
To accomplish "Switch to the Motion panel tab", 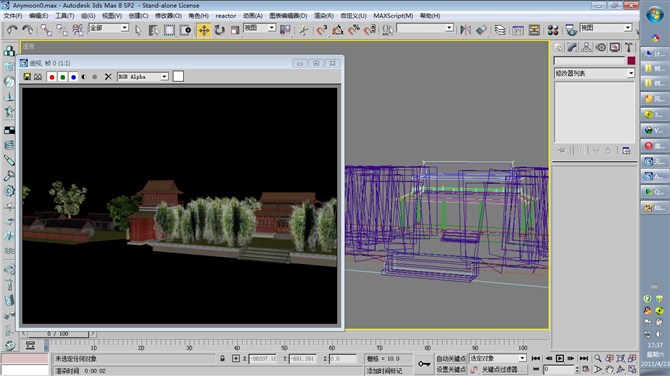I will coord(601,47).
